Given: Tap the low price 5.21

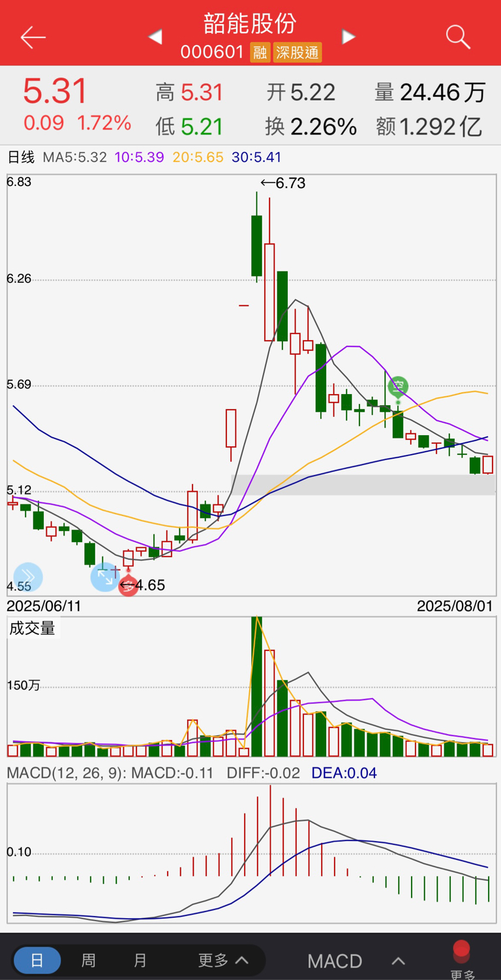Looking at the screenshot, I should [x=202, y=126].
